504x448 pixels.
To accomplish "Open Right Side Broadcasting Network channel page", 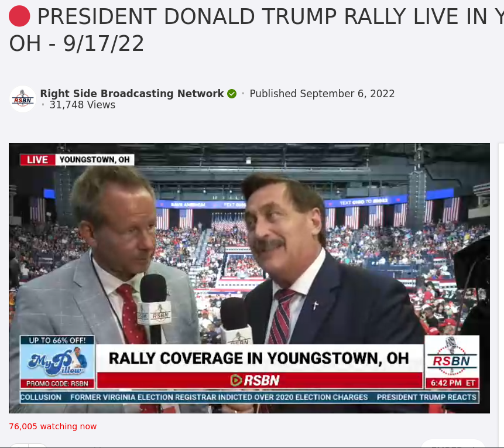I will [x=132, y=94].
